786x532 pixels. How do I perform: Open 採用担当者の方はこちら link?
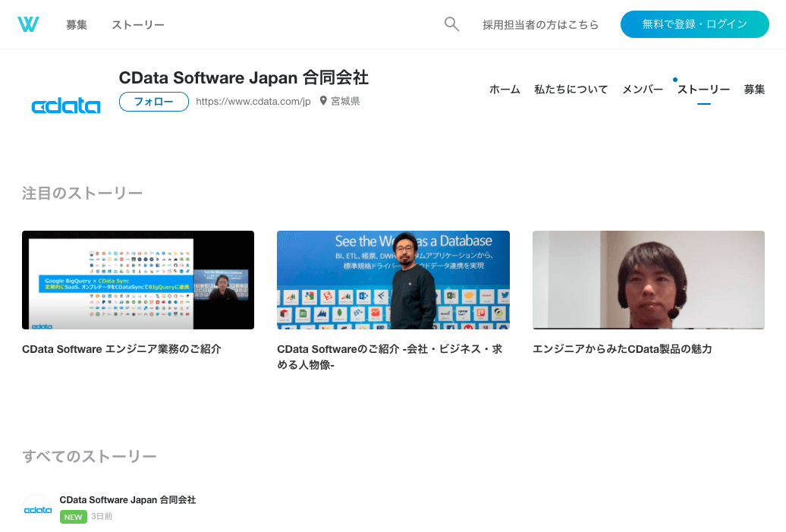coord(540,24)
